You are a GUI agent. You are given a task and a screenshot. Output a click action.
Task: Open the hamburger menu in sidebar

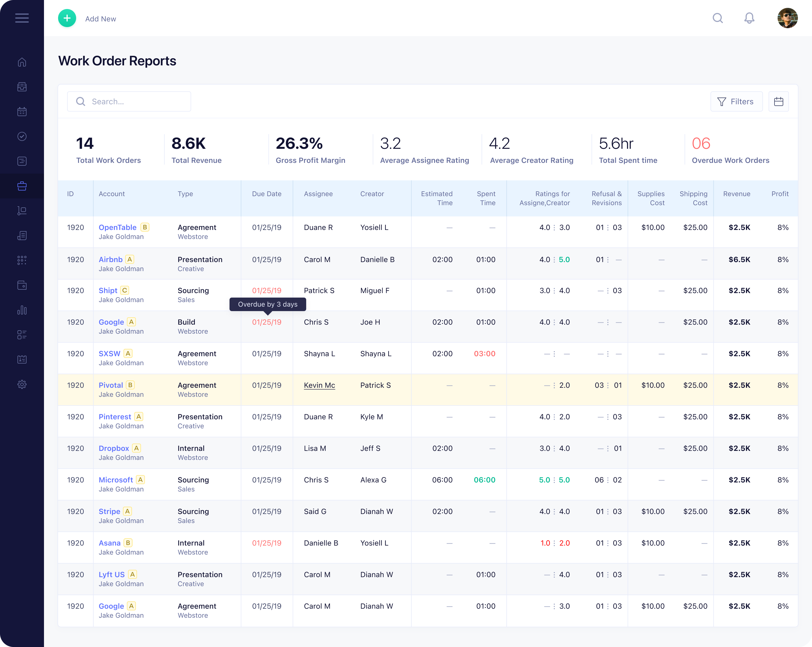point(22,18)
